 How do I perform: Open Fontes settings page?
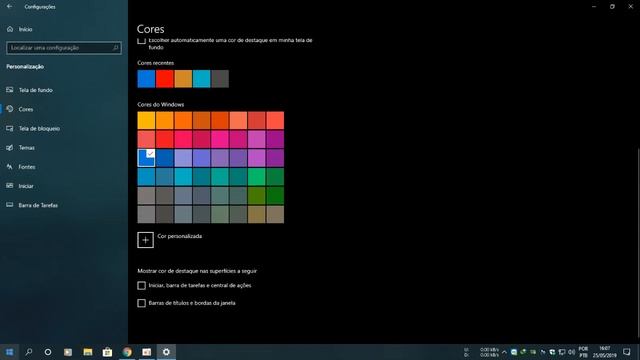tap(21, 167)
